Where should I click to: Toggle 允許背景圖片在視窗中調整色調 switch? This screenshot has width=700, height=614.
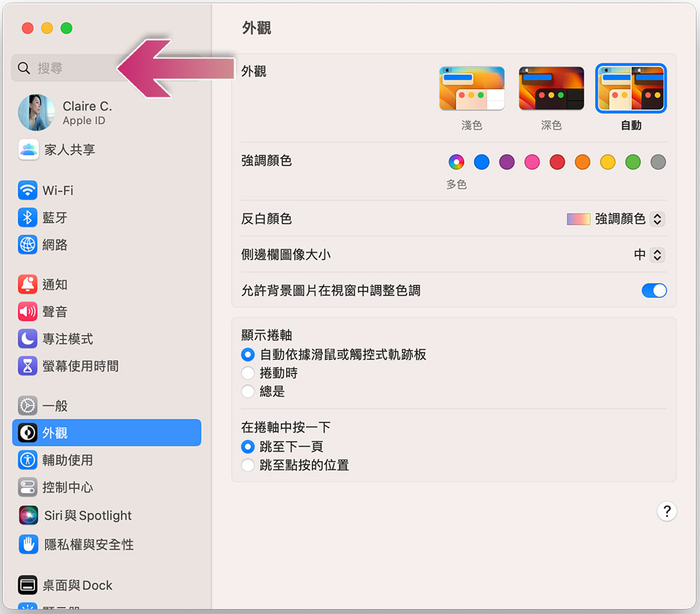(654, 291)
